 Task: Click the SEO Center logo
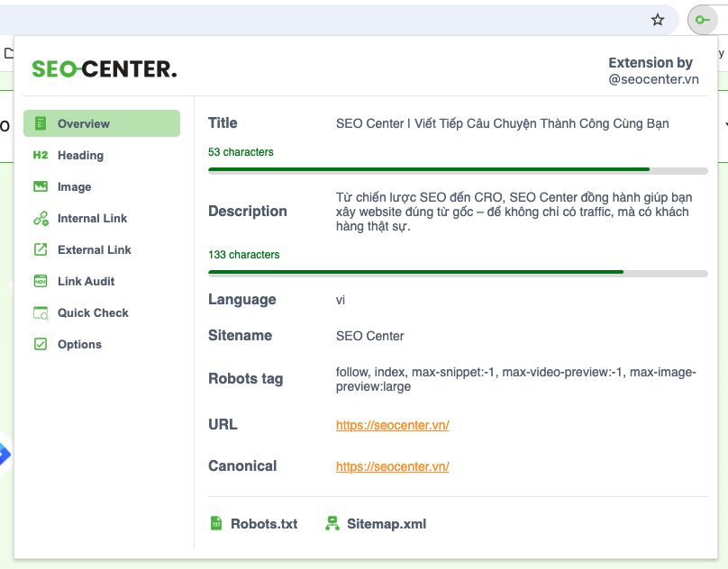point(105,68)
